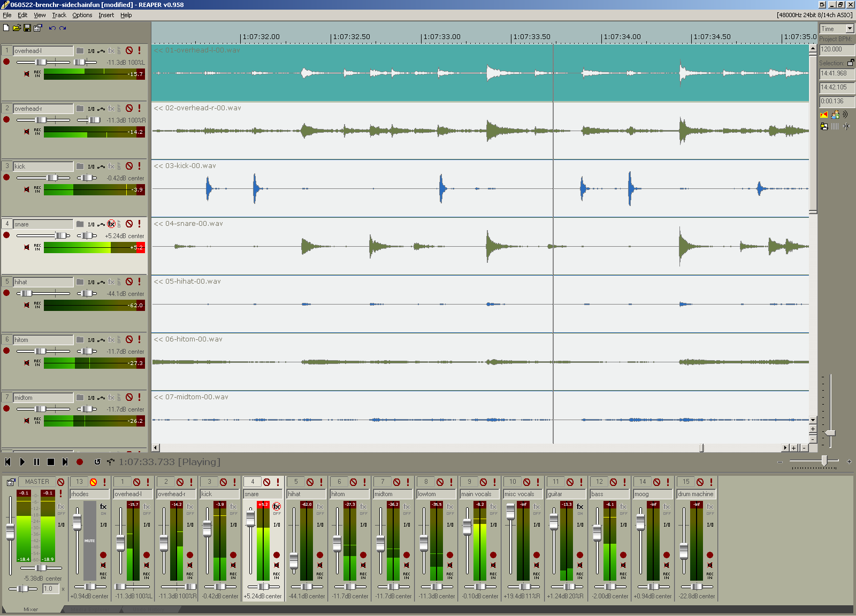Screen dimensions: 856x616
Task: Select the Mixer tab at bottom
Action: pyautogui.click(x=31, y=609)
